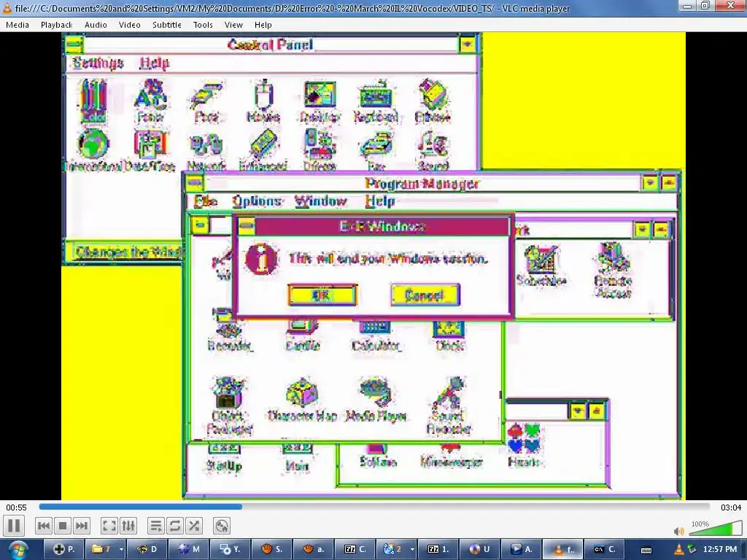Mute audio via the speaker icon
Viewport: 747px width, 560px height.
click(x=679, y=531)
